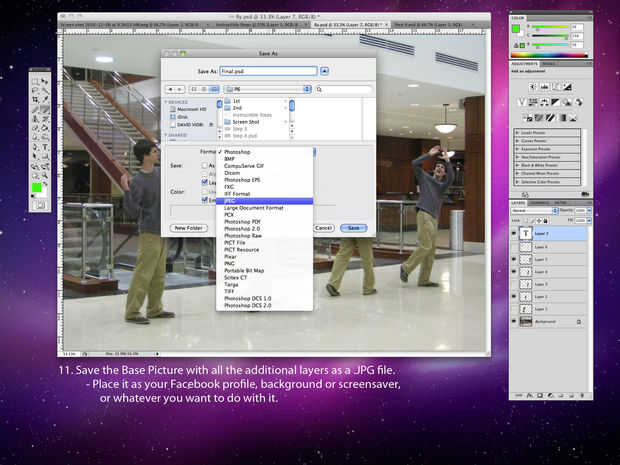Click the Save button

pyautogui.click(x=353, y=228)
